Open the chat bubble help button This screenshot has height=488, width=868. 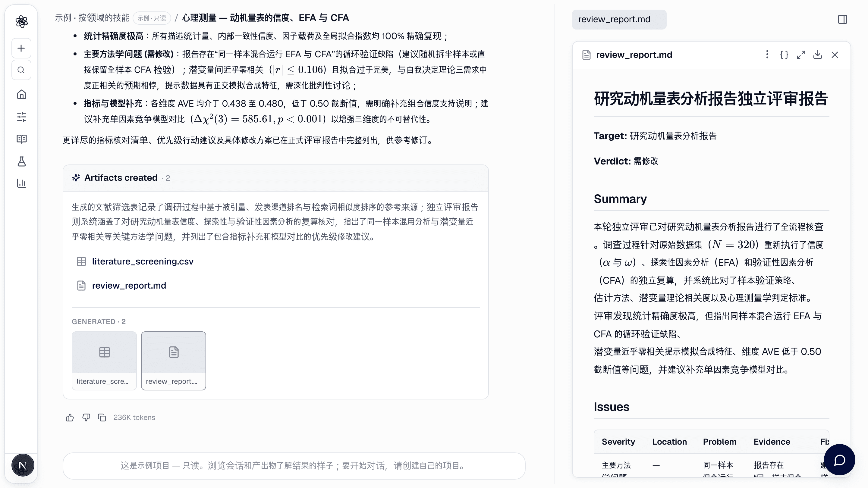pyautogui.click(x=839, y=460)
